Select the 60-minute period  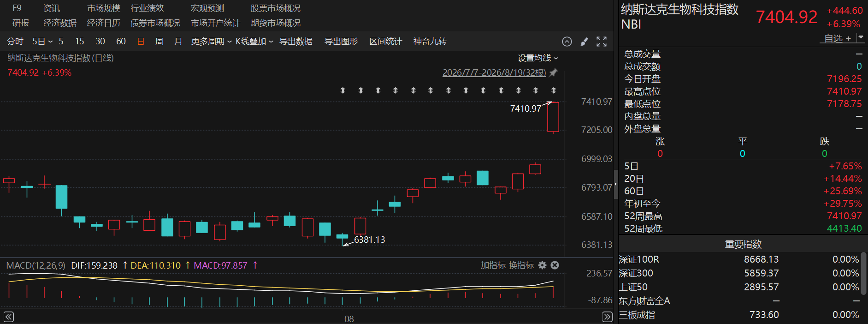click(x=121, y=42)
